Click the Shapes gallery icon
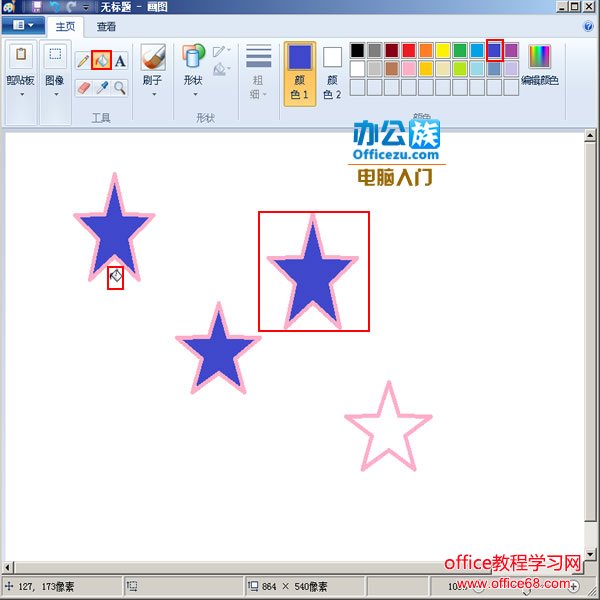 [x=193, y=57]
